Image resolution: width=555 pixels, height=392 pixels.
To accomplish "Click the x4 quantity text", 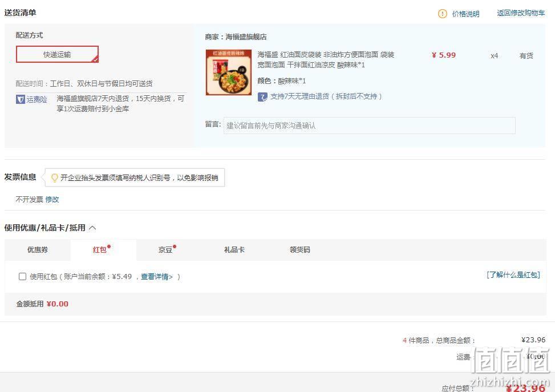I will click(494, 55).
